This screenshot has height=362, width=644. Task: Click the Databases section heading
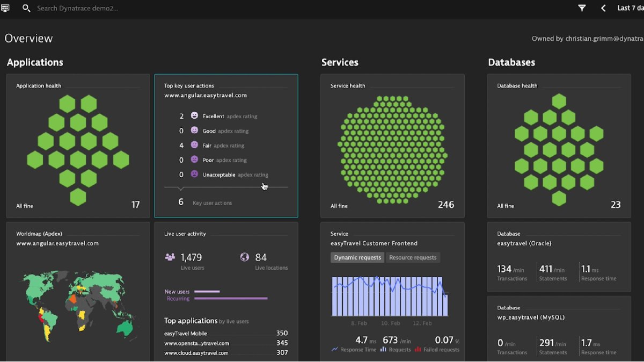coord(511,62)
